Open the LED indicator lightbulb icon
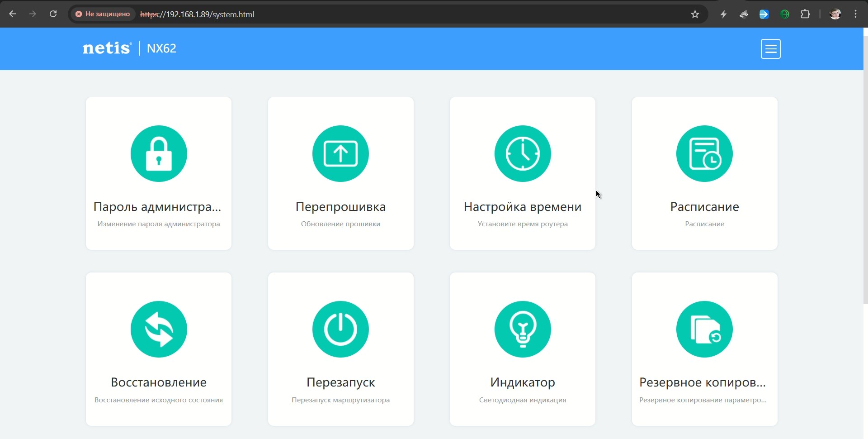The height and width of the screenshot is (439, 868). click(x=523, y=329)
